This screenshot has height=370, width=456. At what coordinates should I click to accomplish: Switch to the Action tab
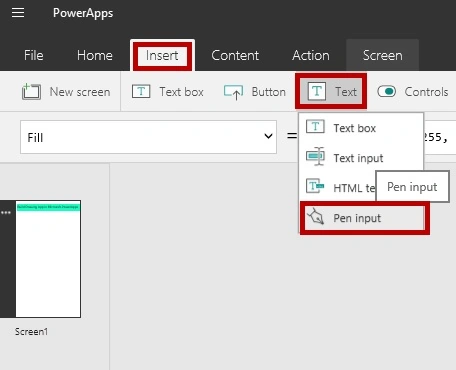click(311, 55)
